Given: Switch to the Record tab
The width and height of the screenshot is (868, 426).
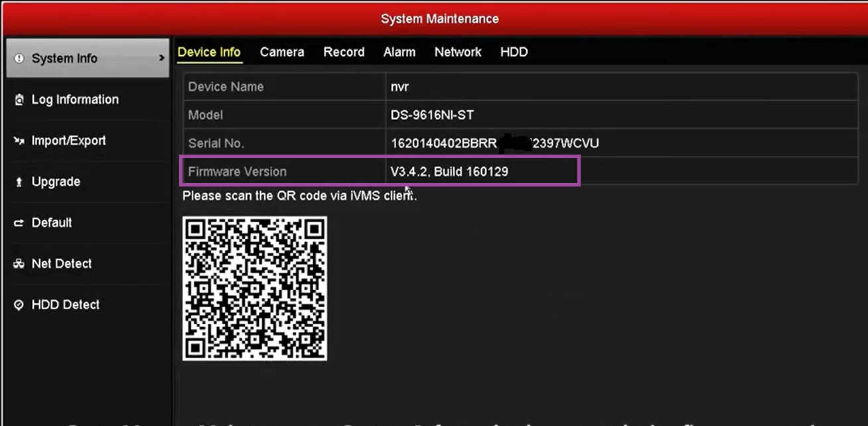Looking at the screenshot, I should (x=344, y=52).
